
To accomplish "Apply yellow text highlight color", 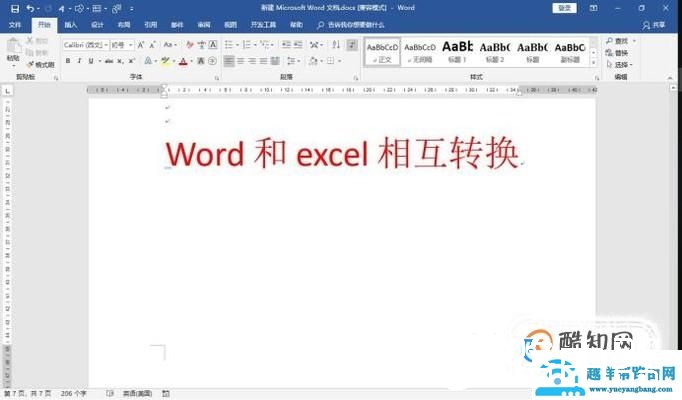I will (x=165, y=61).
